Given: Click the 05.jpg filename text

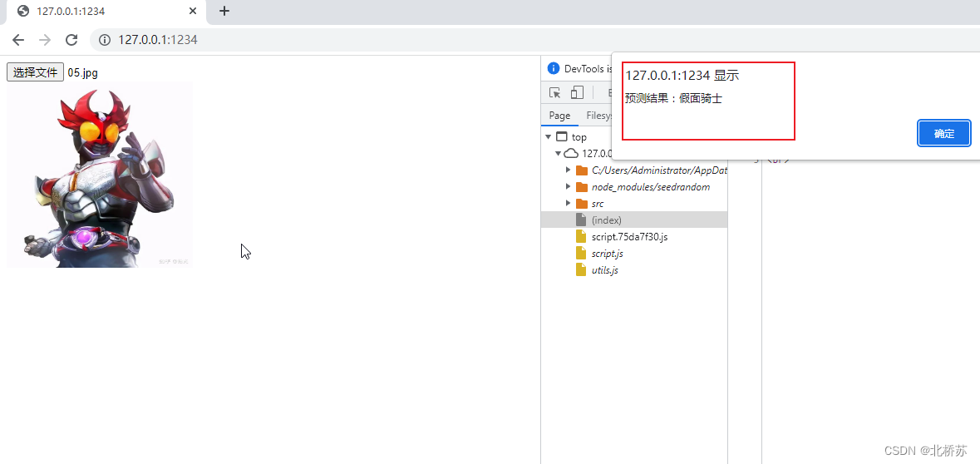Looking at the screenshot, I should [x=83, y=72].
